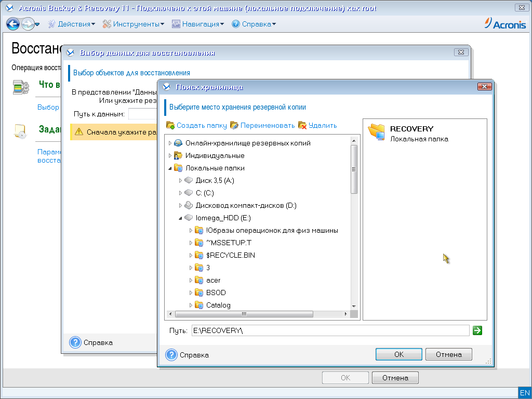
Task: Click the tree vertical scrollbar thumb
Action: point(354,169)
